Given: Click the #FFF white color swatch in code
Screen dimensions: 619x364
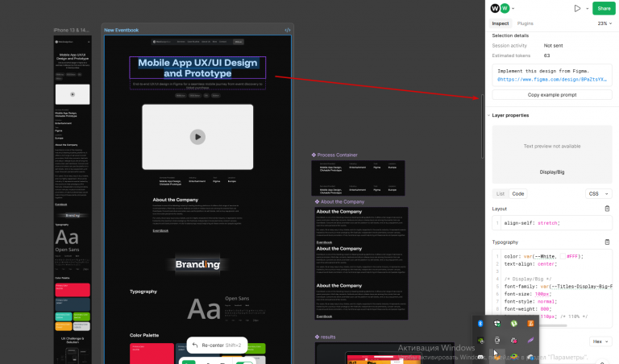Looking at the screenshot, I should 563,256.
